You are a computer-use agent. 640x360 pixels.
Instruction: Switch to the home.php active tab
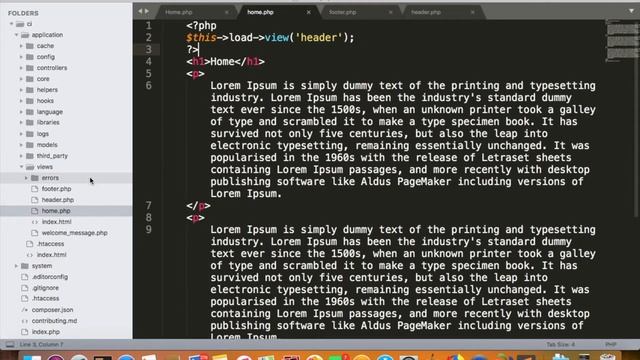(260, 12)
